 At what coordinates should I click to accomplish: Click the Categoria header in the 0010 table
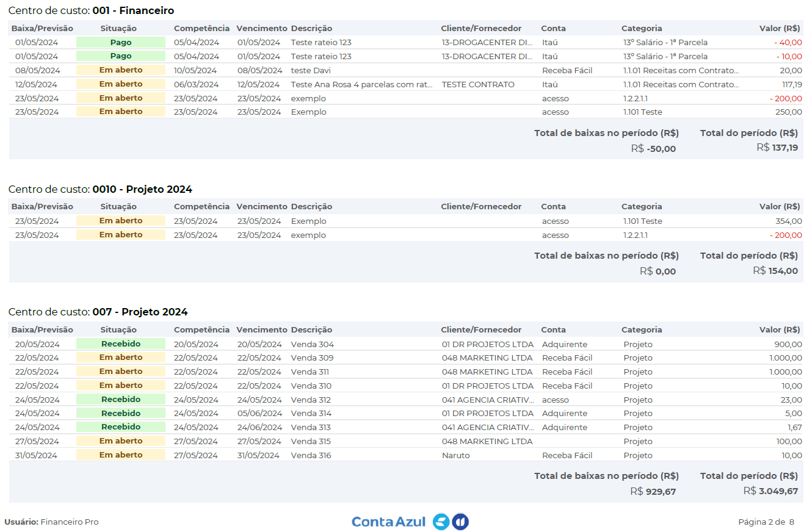[642, 206]
